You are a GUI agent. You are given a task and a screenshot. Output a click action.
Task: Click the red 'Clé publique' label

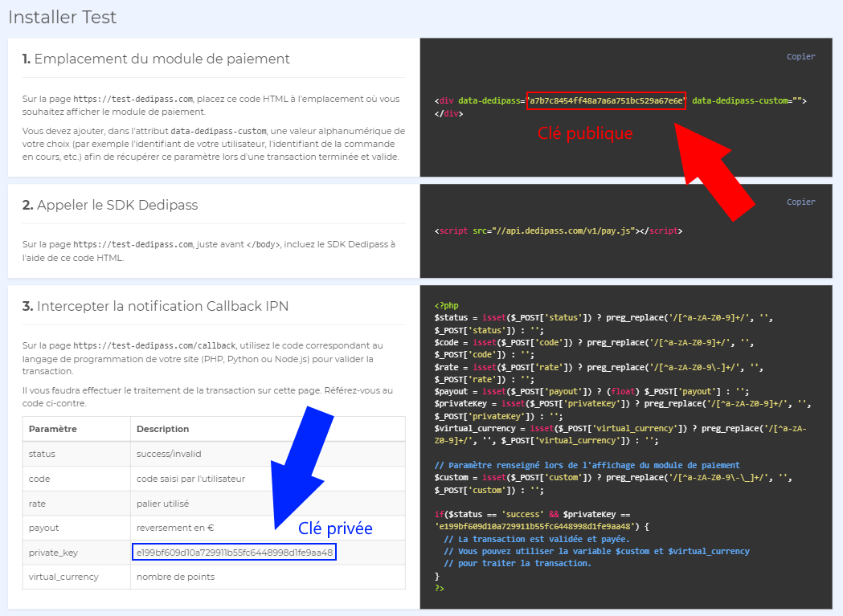click(x=585, y=134)
